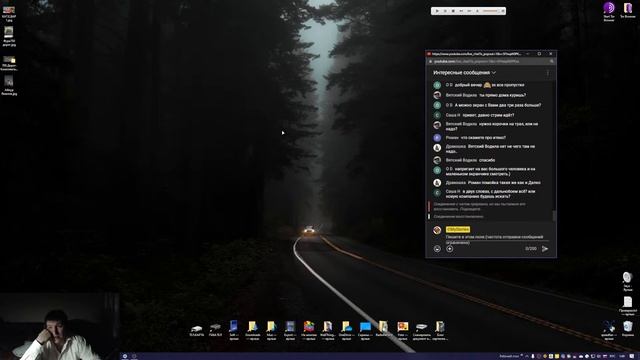This screenshot has width=640, height=360.
Task: Click the next-track button in media bar
Action: click(469, 11)
